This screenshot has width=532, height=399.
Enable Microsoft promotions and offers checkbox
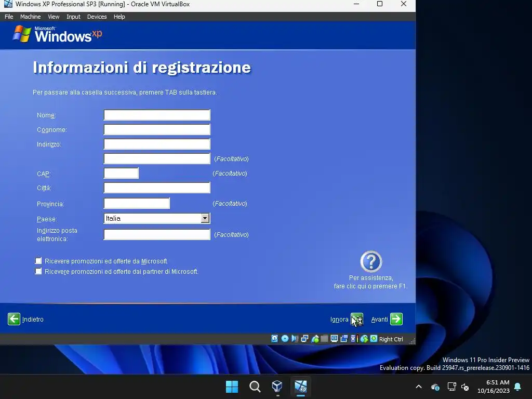38,261
